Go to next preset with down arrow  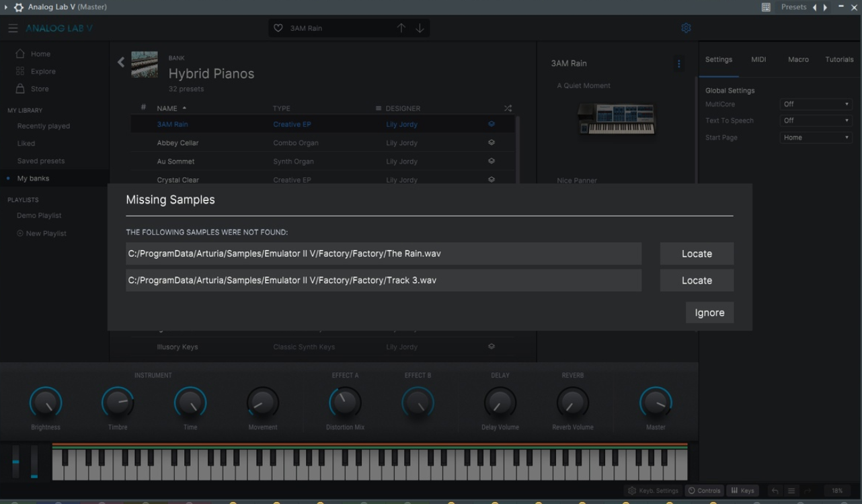coord(420,28)
